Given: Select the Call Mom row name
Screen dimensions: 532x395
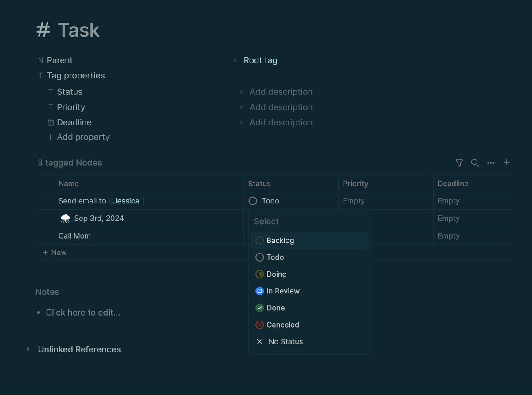Looking at the screenshot, I should pyautogui.click(x=74, y=235).
